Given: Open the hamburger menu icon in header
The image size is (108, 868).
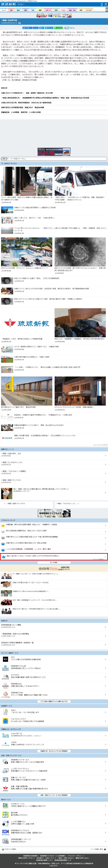Looking at the screenshot, I should point(106,4).
